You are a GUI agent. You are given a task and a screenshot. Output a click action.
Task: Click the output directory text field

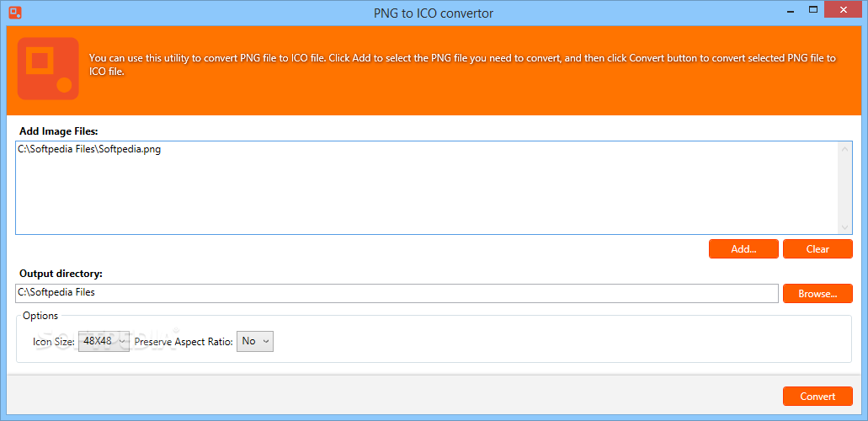[397, 294]
